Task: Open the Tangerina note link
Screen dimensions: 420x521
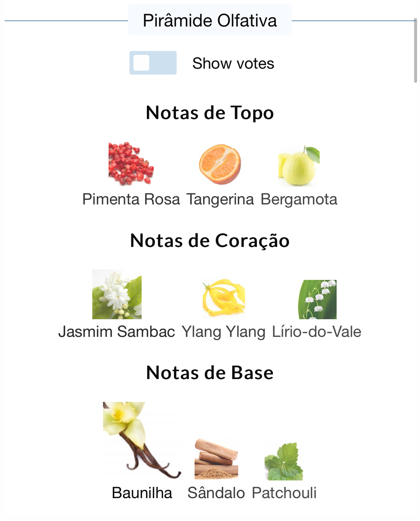Action: pos(220,199)
